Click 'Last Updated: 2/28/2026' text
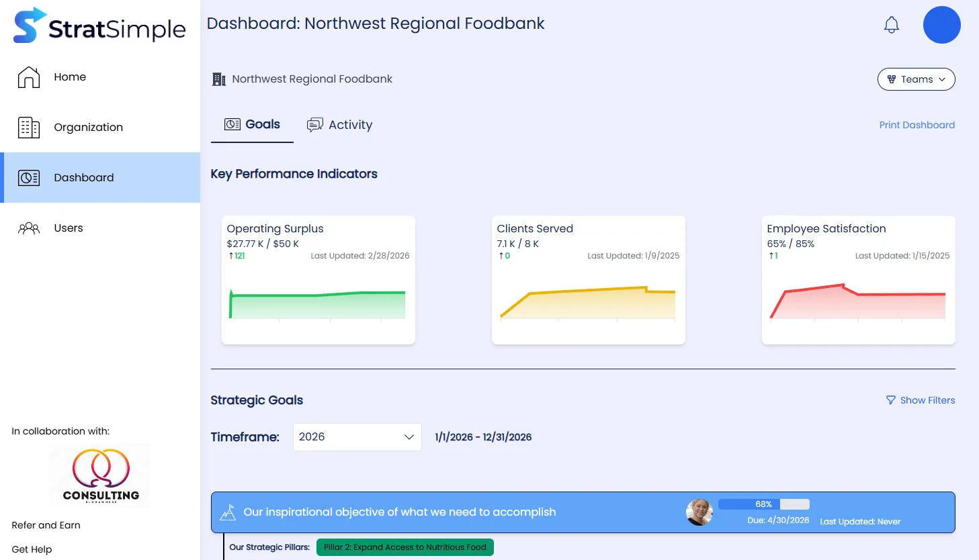The height and width of the screenshot is (560, 979). pyautogui.click(x=360, y=256)
